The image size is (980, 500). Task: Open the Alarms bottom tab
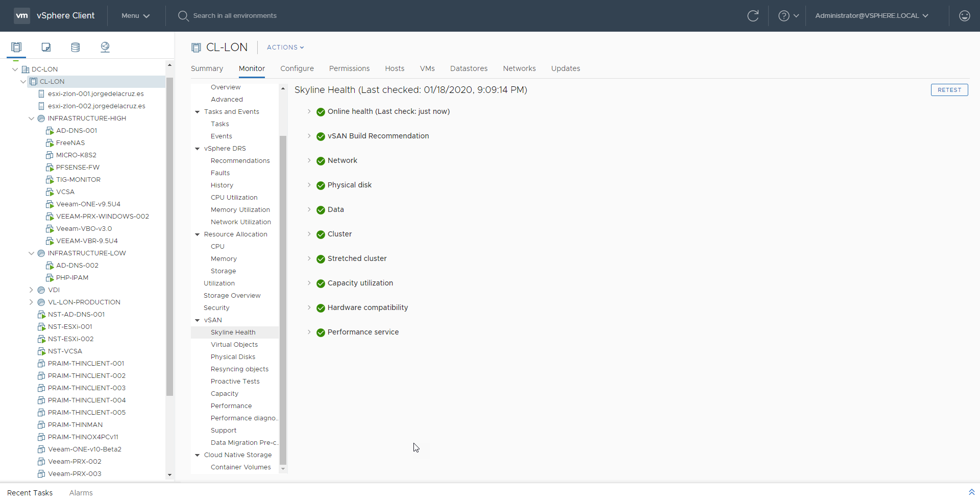pos(81,493)
